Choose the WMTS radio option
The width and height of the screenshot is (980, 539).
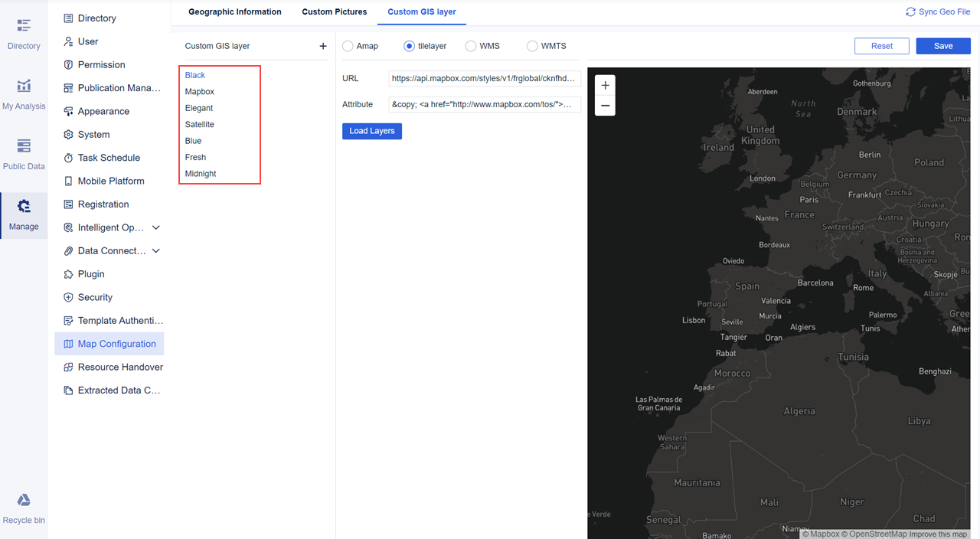tap(532, 45)
